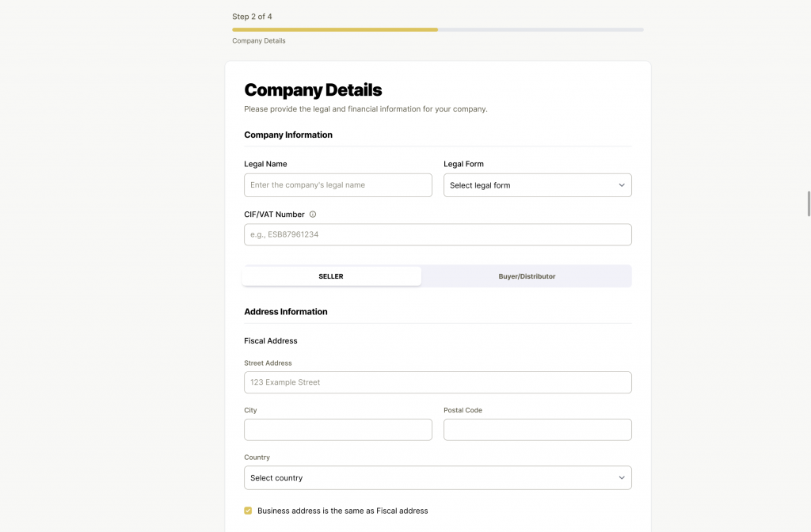
Task: Click the page scrollbar thumb on the right
Action: (x=808, y=203)
